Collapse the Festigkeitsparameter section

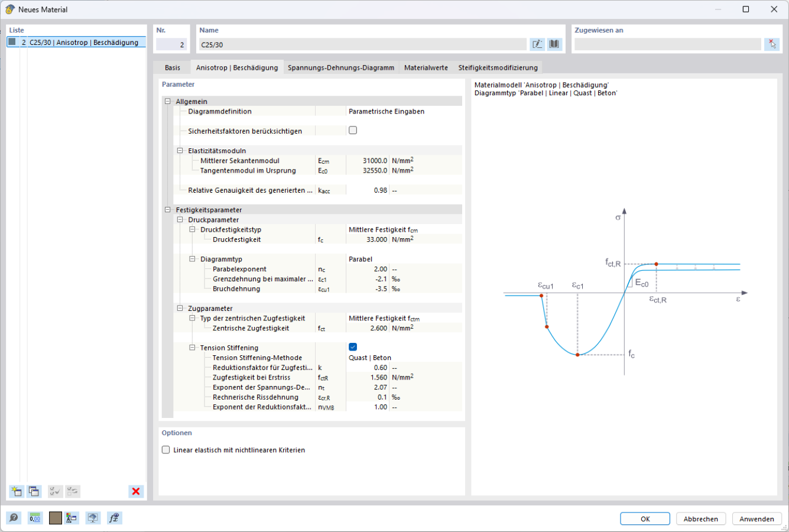[168, 210]
